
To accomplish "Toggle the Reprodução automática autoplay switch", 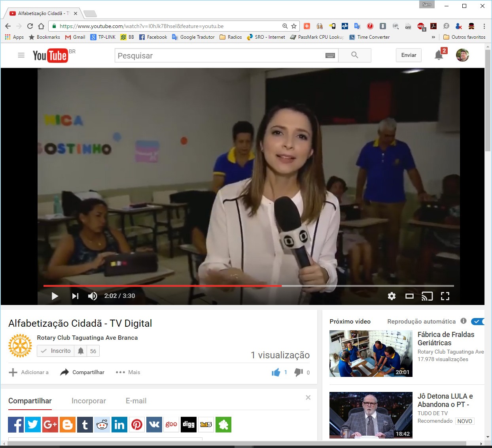I will tap(478, 321).
